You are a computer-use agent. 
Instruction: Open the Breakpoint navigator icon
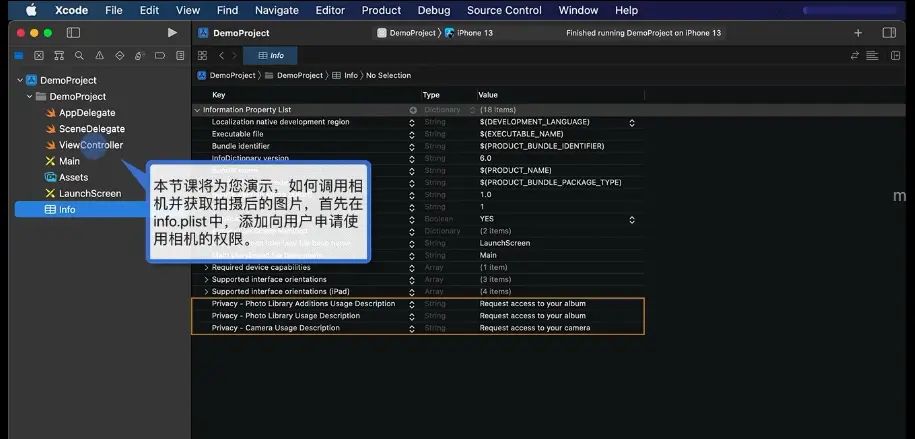point(160,56)
